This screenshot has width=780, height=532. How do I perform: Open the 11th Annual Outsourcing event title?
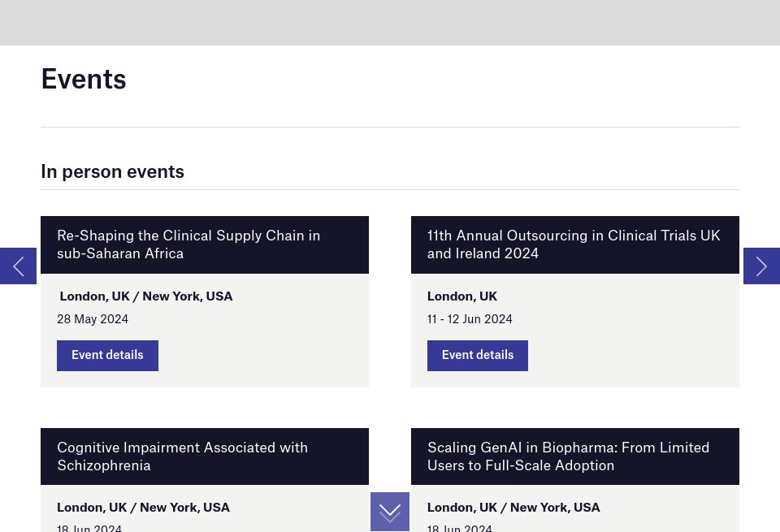[x=574, y=244]
